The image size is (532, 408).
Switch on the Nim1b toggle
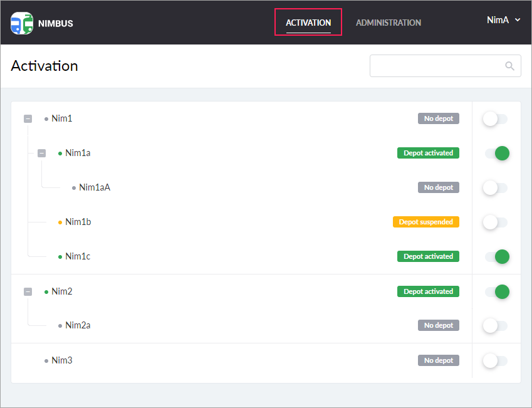495,222
